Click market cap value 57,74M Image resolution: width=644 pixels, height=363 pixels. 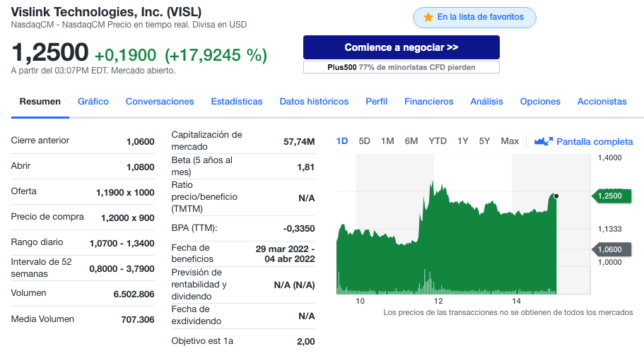(x=299, y=142)
